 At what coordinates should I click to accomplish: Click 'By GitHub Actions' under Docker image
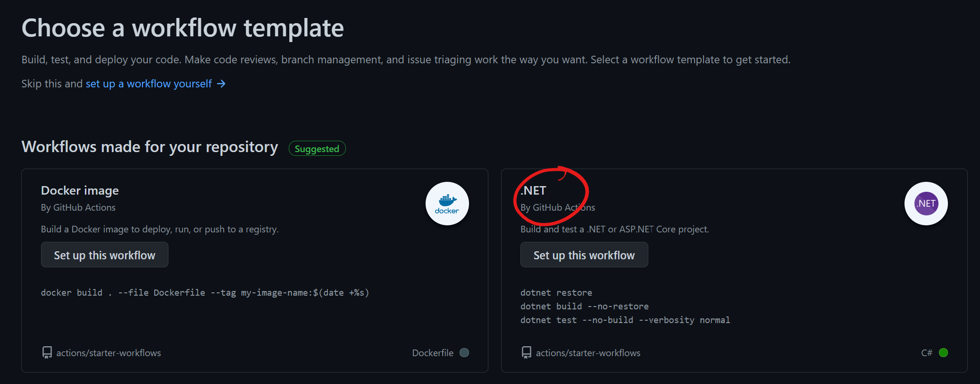tap(78, 207)
